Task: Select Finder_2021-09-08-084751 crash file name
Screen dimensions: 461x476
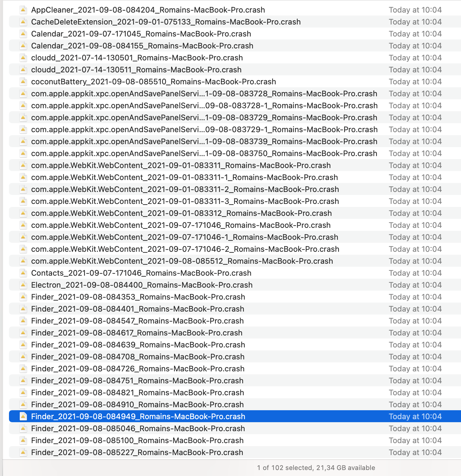Action: [137, 381]
